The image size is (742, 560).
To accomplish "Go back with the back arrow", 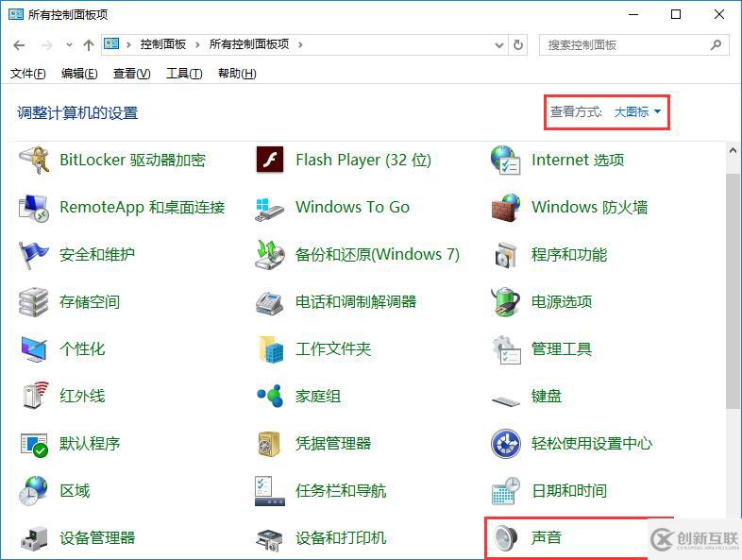I will coord(20,45).
